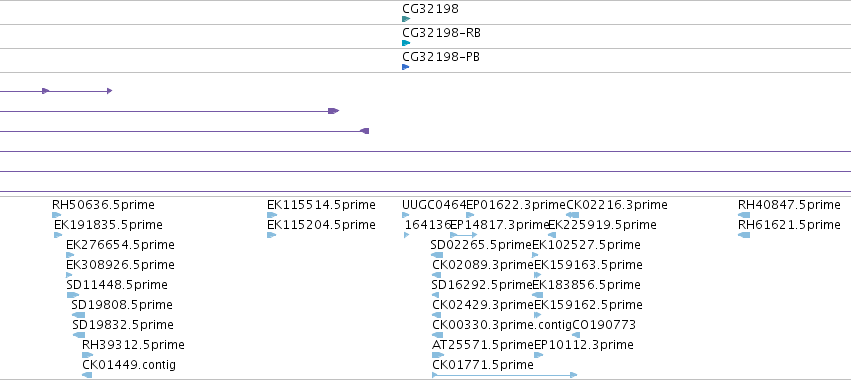The image size is (851, 380).
Task: Click the feature glyph below RH39312.5prime
Action: (87, 355)
